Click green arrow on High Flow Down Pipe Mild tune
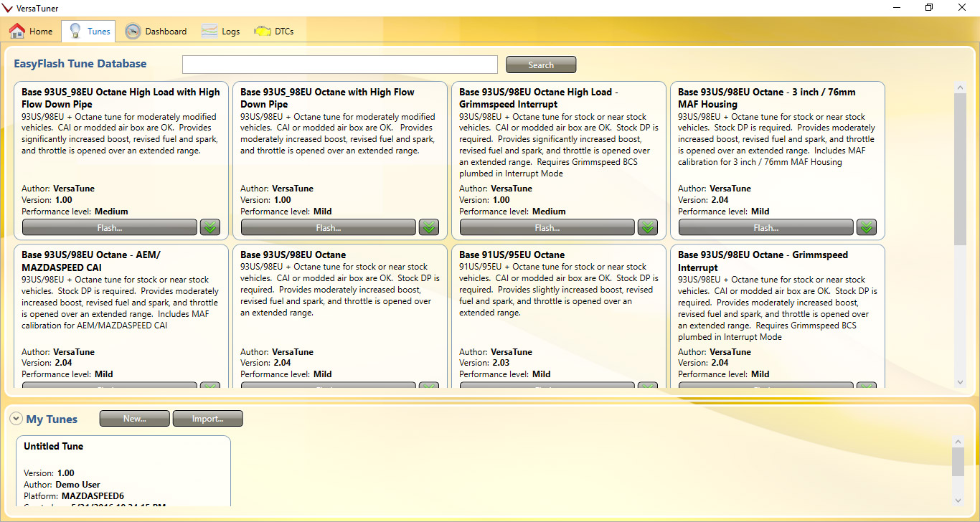The width and height of the screenshot is (980, 522). [429, 227]
